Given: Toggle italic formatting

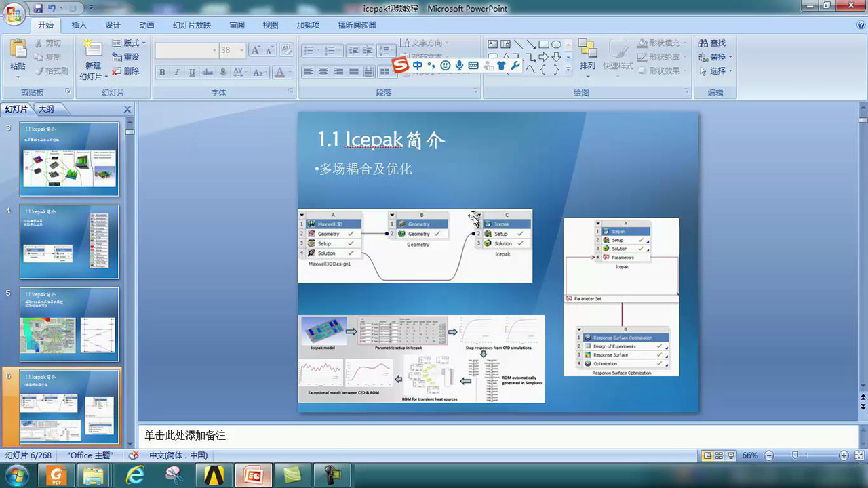Looking at the screenshot, I should point(177,72).
